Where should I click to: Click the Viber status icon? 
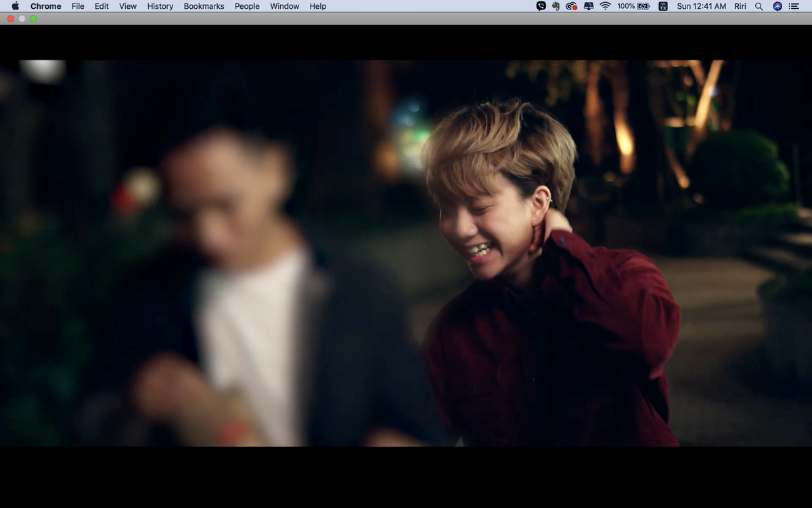(541, 6)
